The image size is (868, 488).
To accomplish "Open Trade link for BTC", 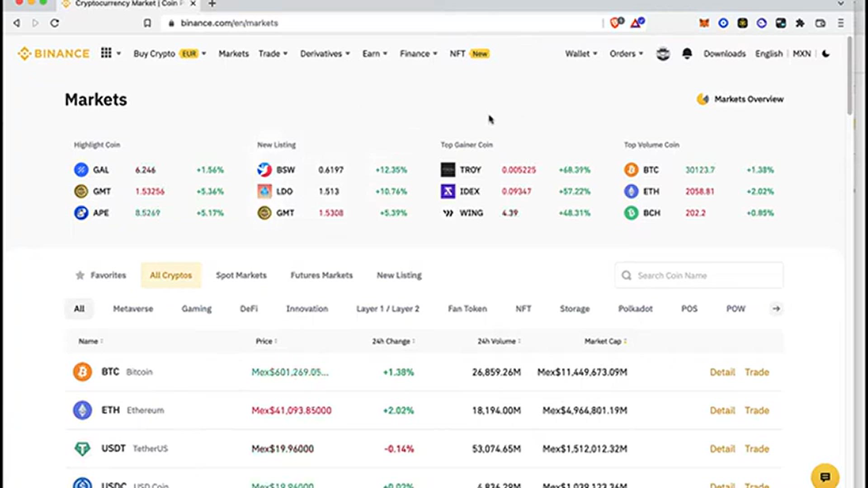I will click(x=757, y=372).
